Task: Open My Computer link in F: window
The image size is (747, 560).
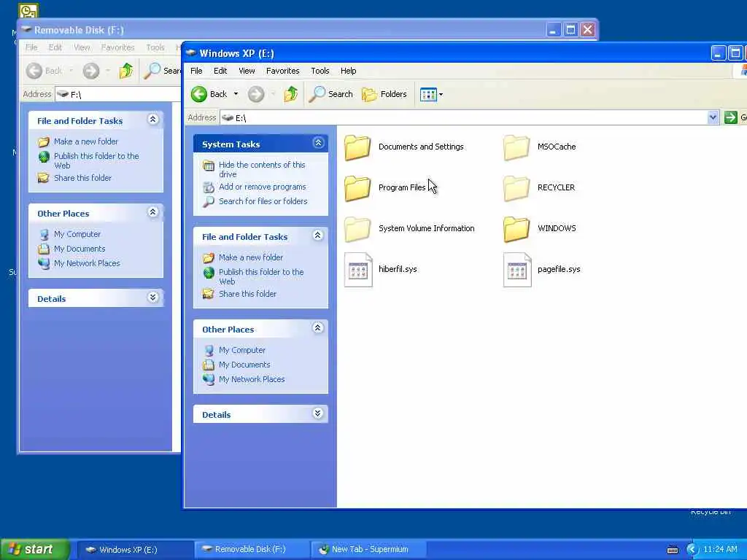Action: click(77, 234)
